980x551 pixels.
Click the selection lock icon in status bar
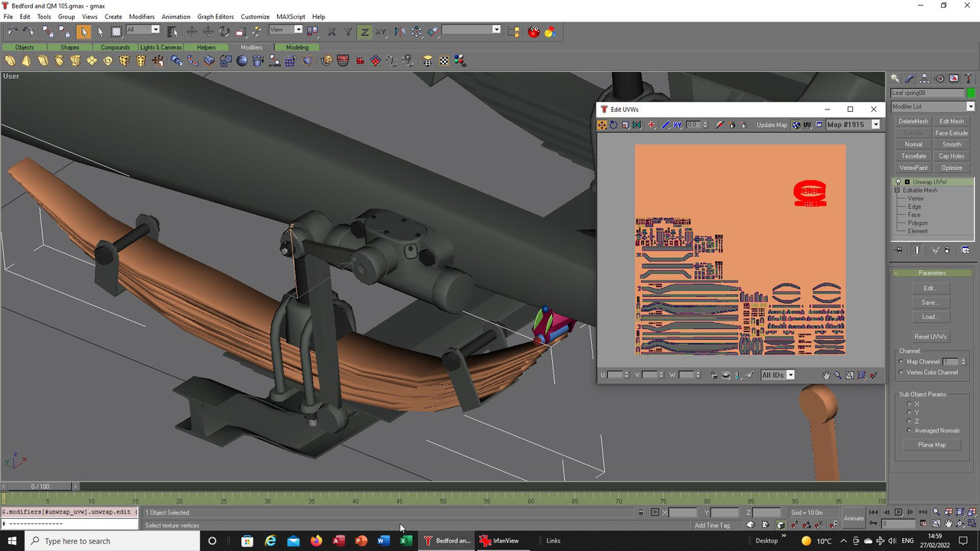[642, 513]
